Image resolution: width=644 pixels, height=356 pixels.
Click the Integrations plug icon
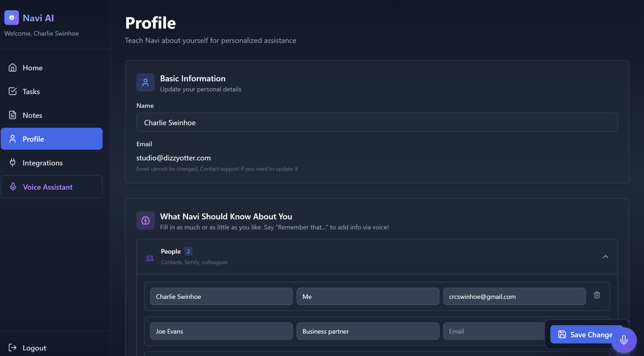[x=12, y=163]
